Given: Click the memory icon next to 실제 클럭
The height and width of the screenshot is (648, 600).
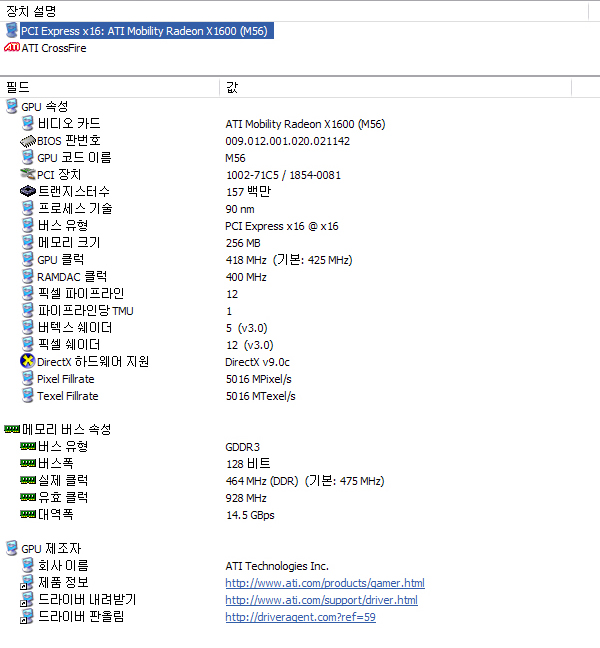Looking at the screenshot, I should pyautogui.click(x=28, y=480).
